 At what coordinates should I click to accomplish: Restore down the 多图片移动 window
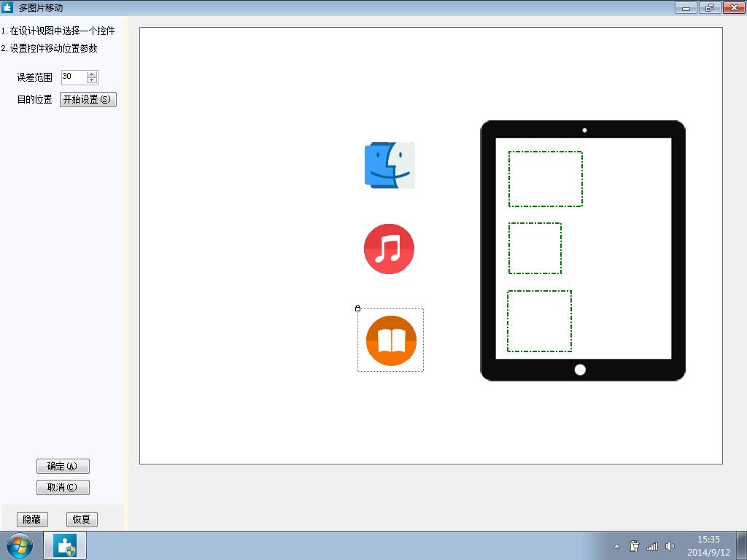[x=710, y=7]
